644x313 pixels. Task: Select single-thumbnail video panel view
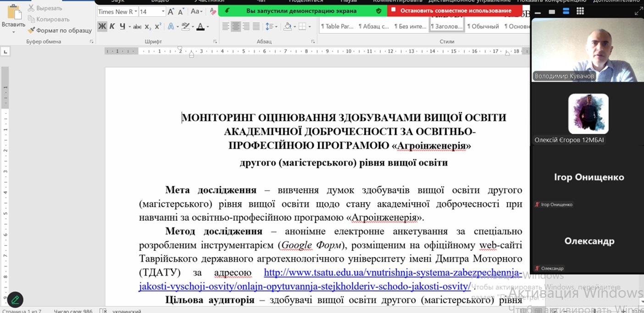[x=552, y=11]
